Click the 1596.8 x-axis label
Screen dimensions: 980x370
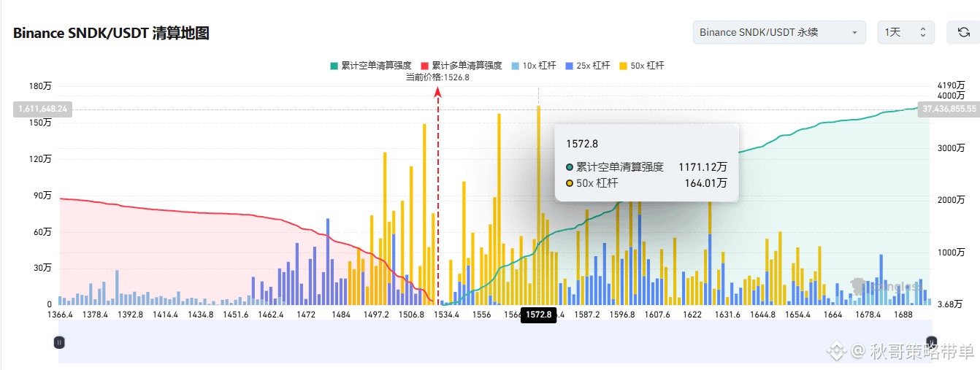pos(622,315)
